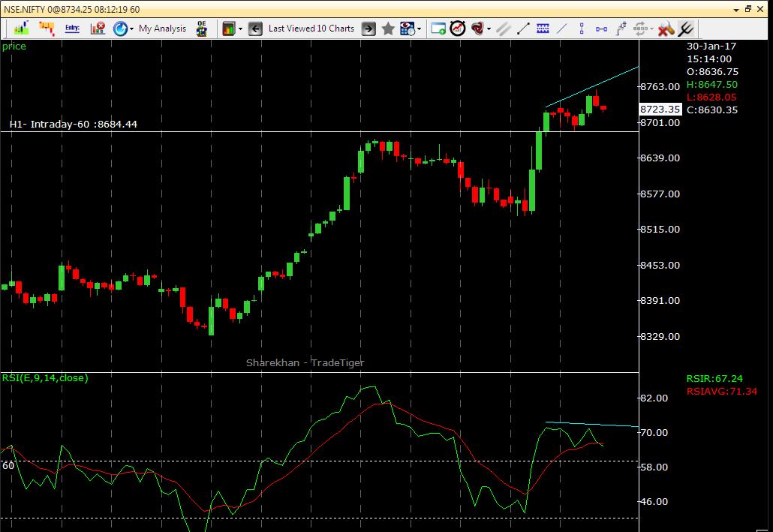Click the favorites star icon
The image size is (773, 532).
click(x=386, y=29)
